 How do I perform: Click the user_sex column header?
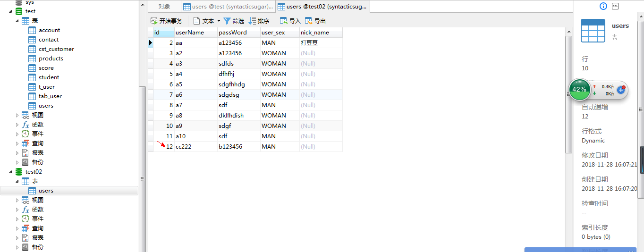coord(280,33)
